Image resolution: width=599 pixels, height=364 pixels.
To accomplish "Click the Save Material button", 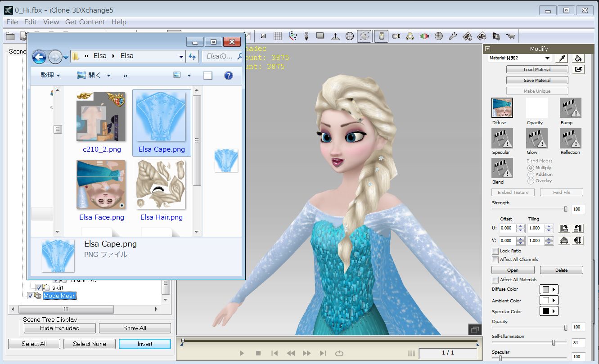I will coord(537,80).
